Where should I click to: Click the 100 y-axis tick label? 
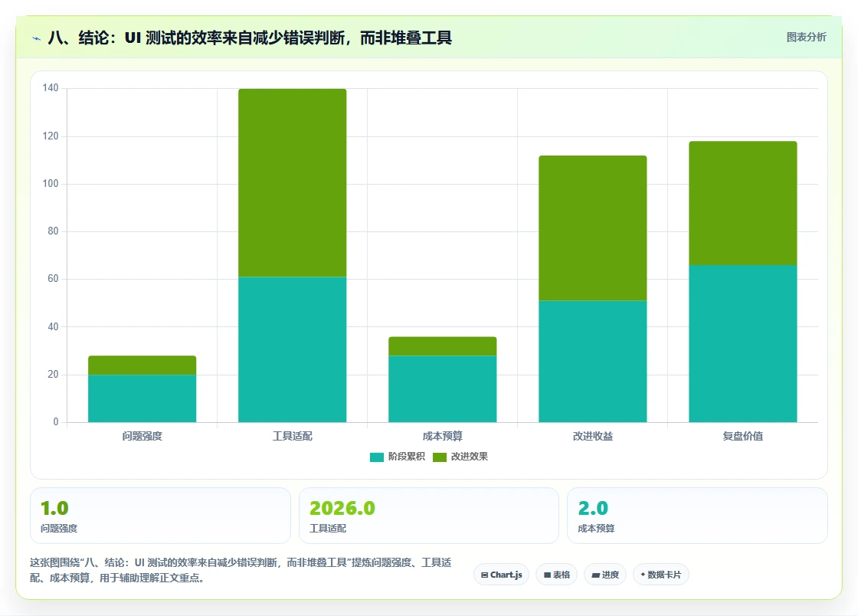pos(51,183)
